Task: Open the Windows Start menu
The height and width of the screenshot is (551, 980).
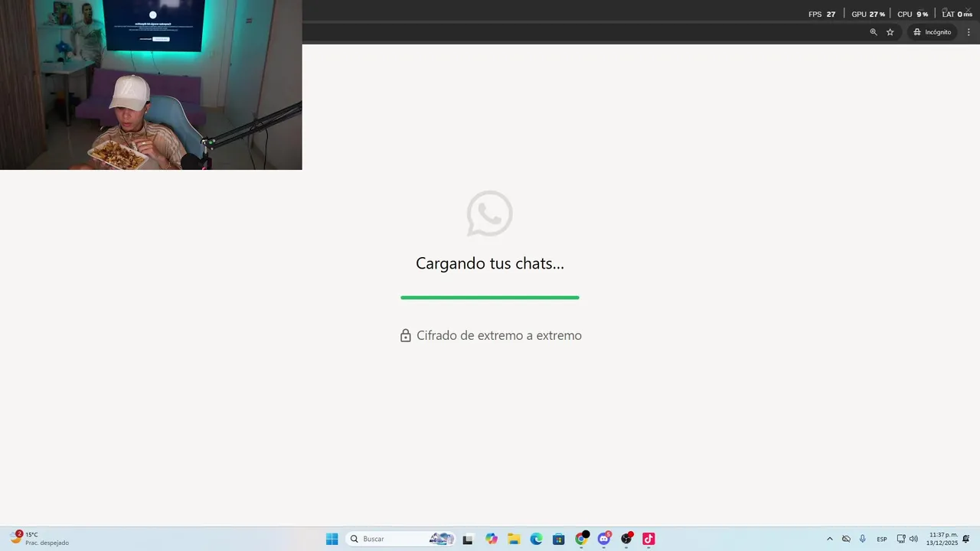Action: click(x=332, y=539)
